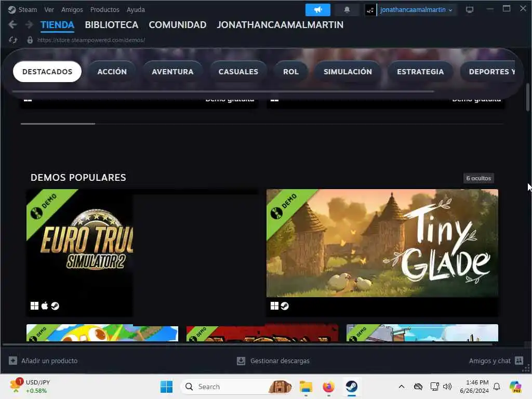The height and width of the screenshot is (399, 532).
Task: Click the category tabs horizontal scrollbar
Action: point(223,91)
